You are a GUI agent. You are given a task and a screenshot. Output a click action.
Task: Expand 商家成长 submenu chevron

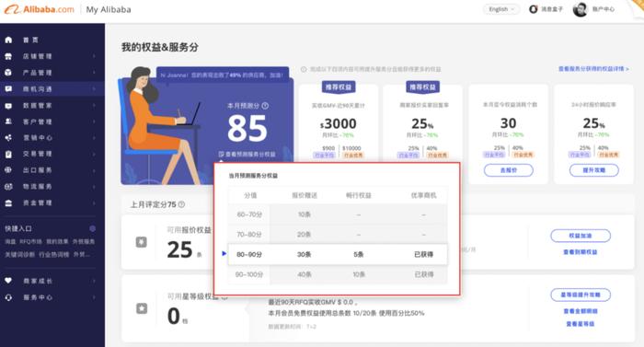tap(94, 281)
